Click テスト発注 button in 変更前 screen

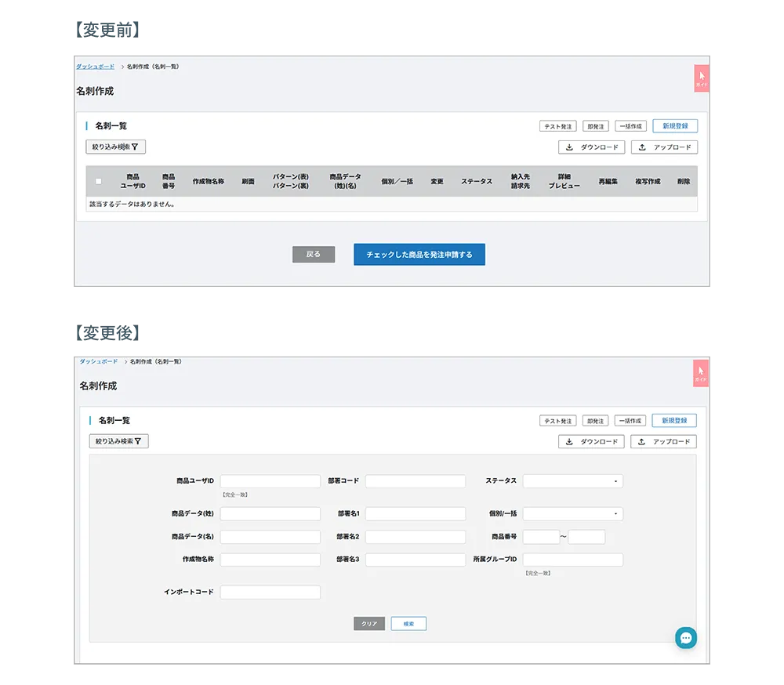pyautogui.click(x=558, y=126)
